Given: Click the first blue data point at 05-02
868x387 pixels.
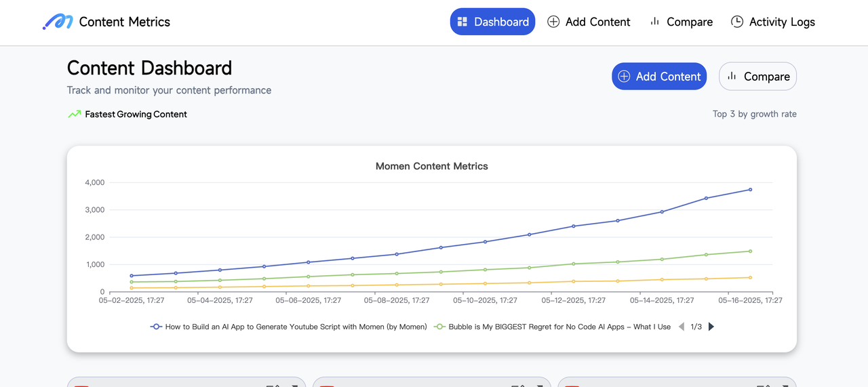Looking at the screenshot, I should (132, 276).
